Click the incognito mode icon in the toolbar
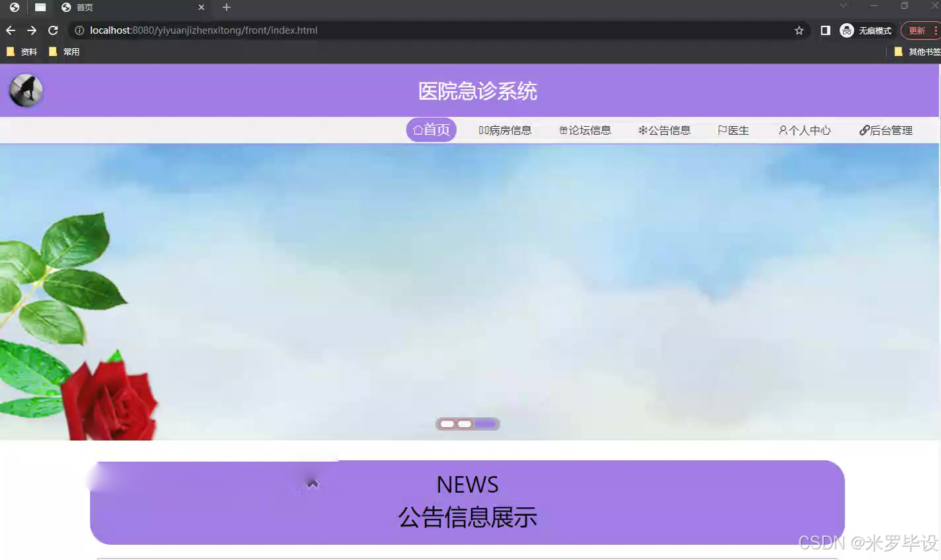 click(x=847, y=30)
